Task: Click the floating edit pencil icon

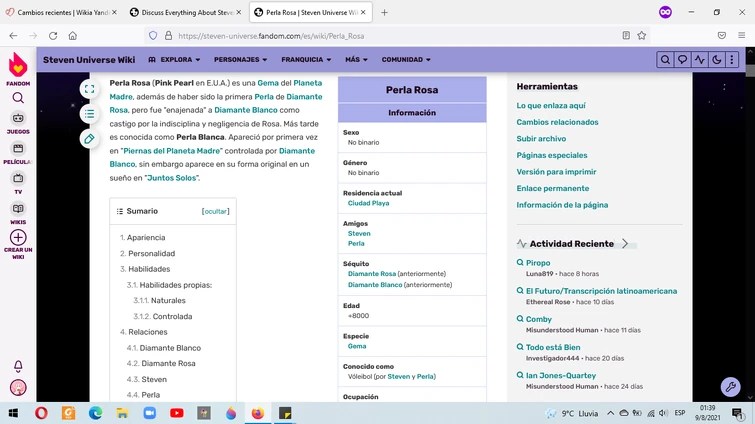Action: pos(89,139)
